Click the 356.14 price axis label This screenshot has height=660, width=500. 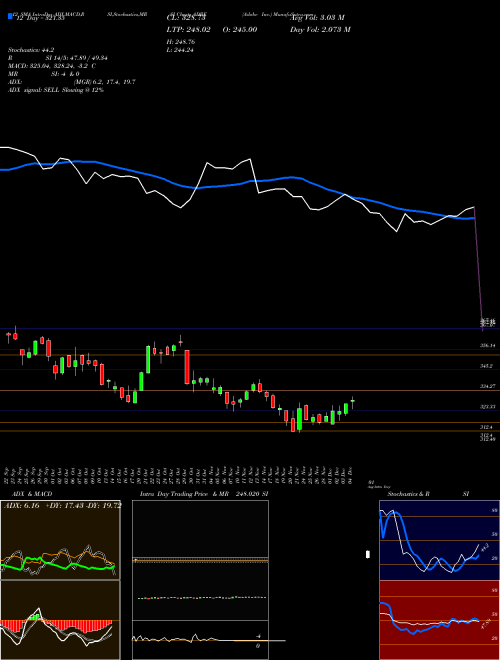487,346
